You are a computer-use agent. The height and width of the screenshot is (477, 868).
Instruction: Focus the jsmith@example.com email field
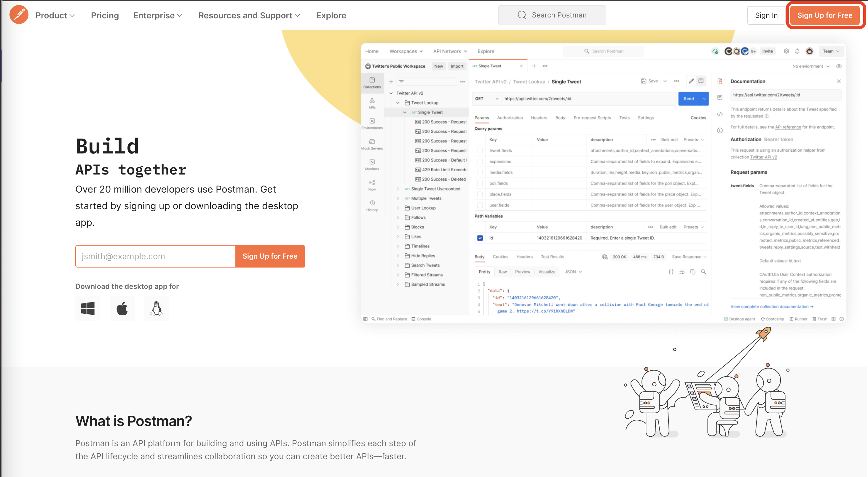(155, 256)
